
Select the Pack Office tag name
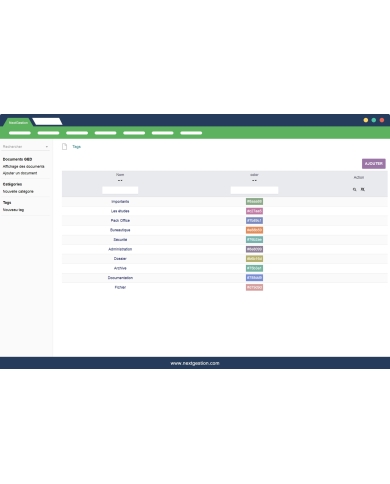(120, 221)
